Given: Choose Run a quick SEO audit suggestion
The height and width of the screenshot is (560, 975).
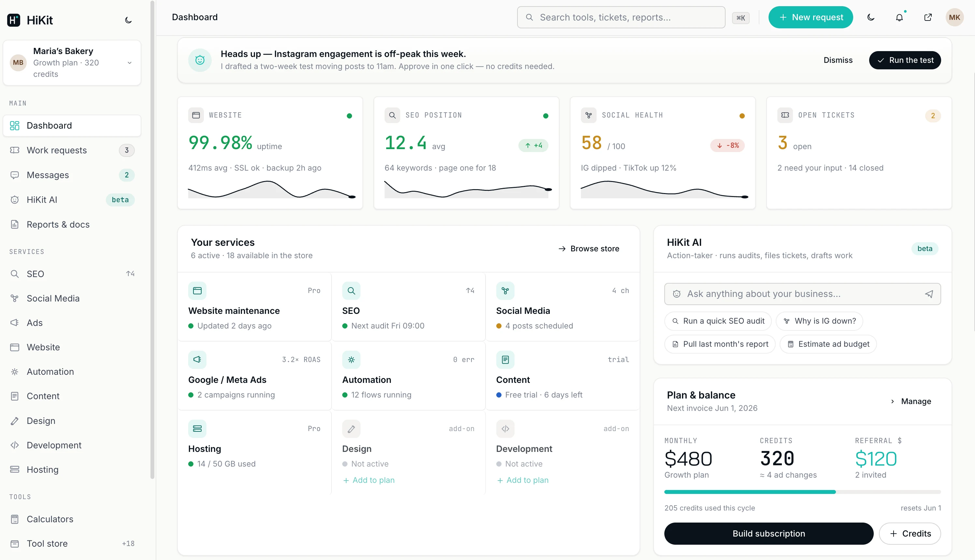Looking at the screenshot, I should point(718,321).
